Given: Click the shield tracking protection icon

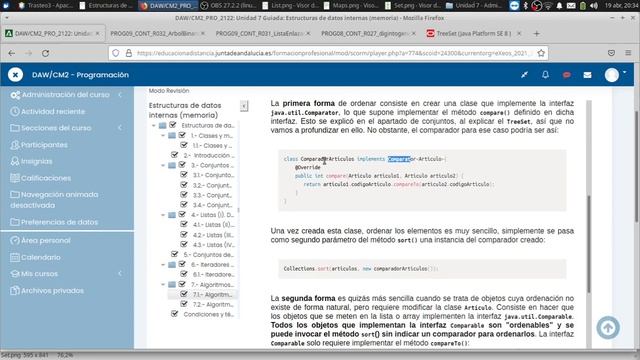Looking at the screenshot, I should click(x=116, y=53).
